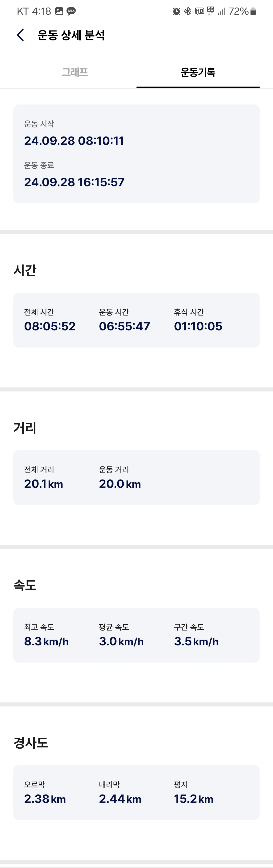
Task: Tap the 최고 속도 8.3 km/h value
Action: 46,641
